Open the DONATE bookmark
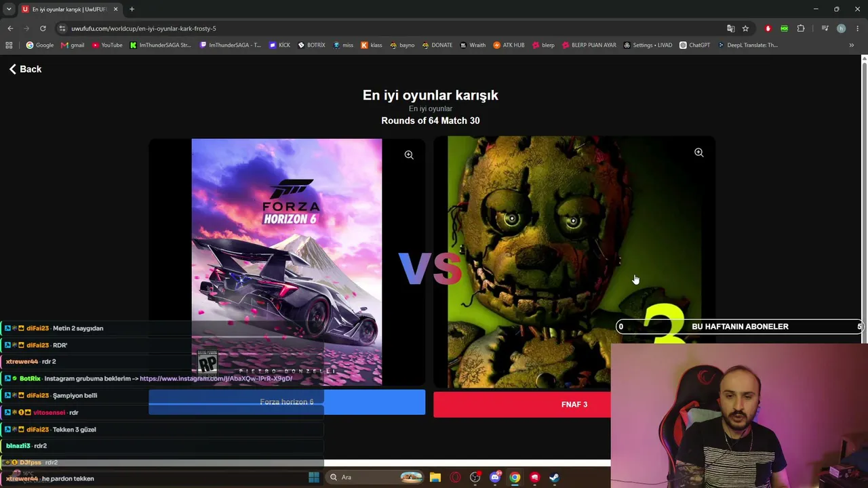Viewport: 868px width, 488px height. [437, 45]
